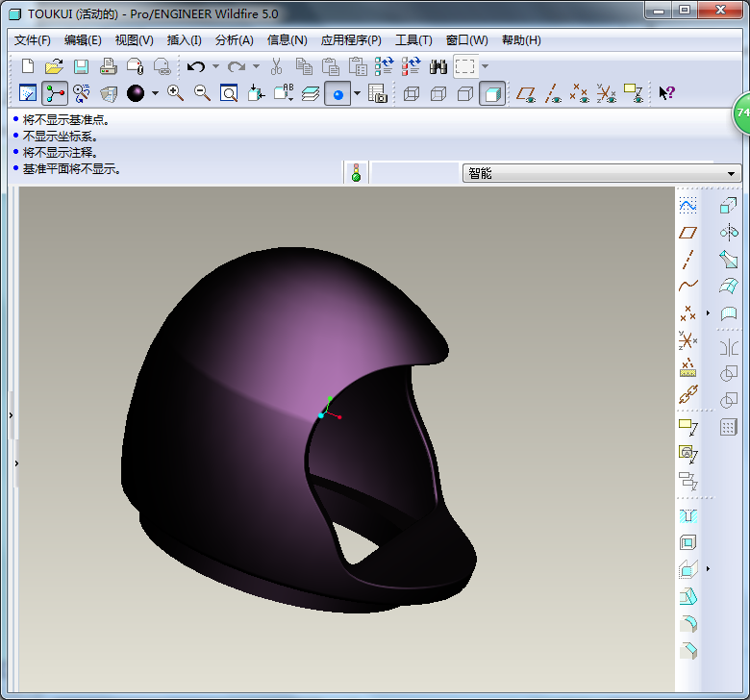
Task: Open the 窗口(W) menu
Action: (467, 40)
